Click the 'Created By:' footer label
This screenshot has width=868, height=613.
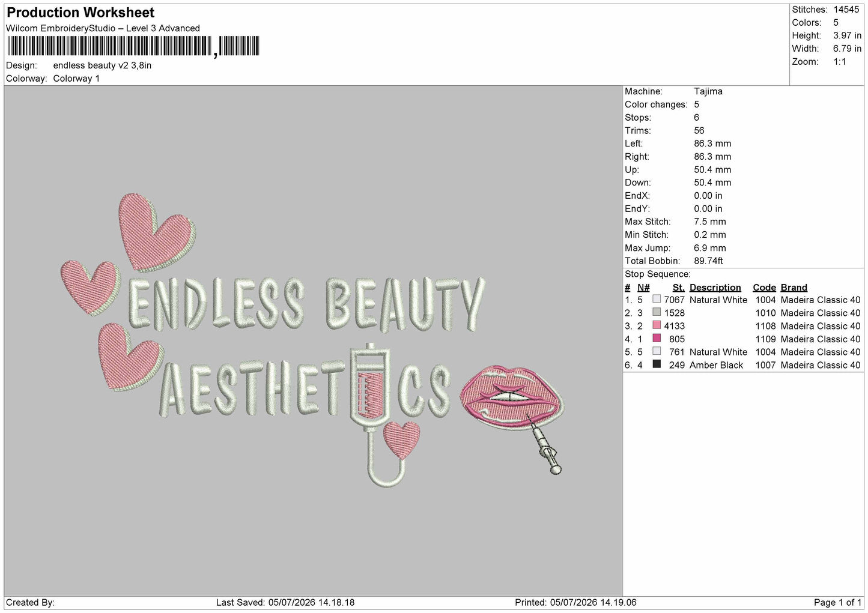(30, 602)
